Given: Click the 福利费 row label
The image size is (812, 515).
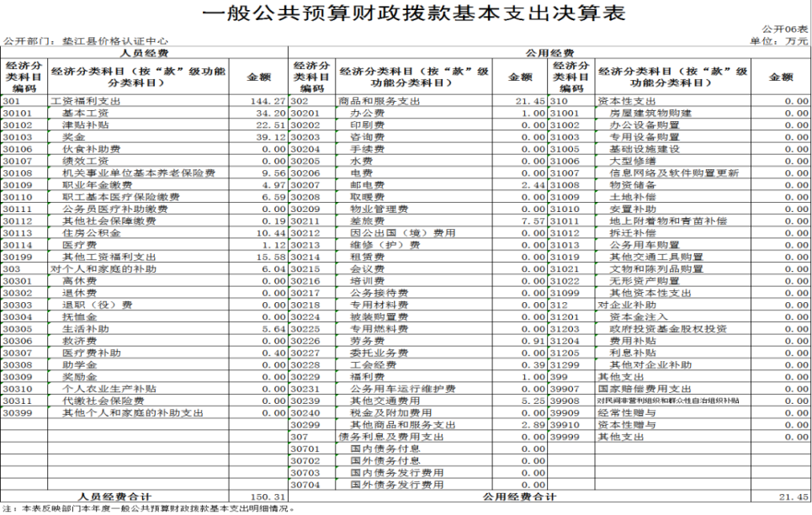Looking at the screenshot, I should pyautogui.click(x=367, y=377).
